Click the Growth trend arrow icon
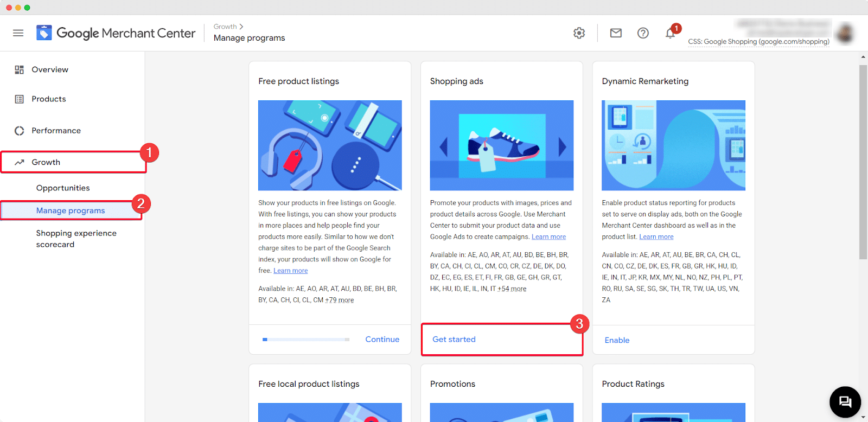868x422 pixels. [20, 162]
